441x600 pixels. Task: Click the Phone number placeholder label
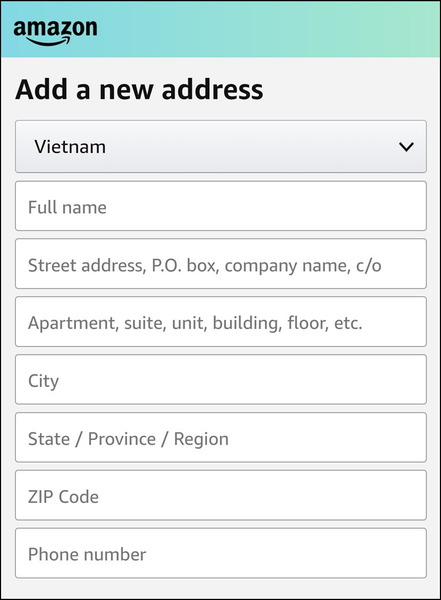(x=87, y=554)
